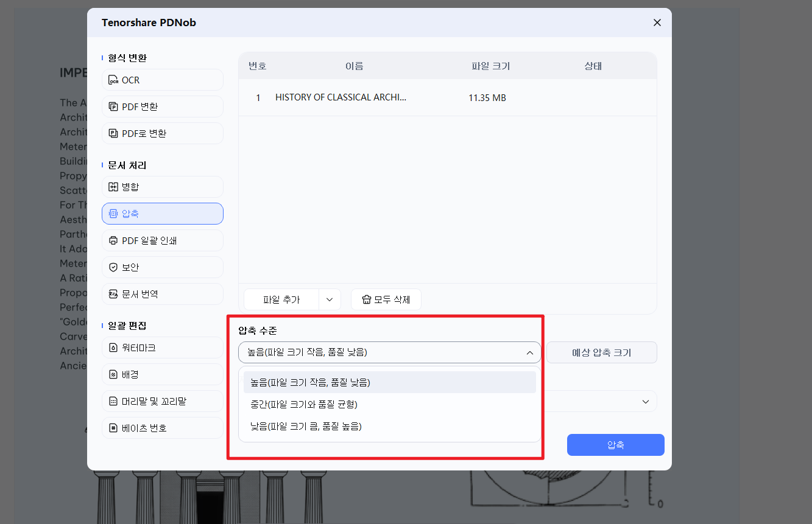
Task: Close the Tenorshare PDNob dialog
Action: [x=657, y=23]
